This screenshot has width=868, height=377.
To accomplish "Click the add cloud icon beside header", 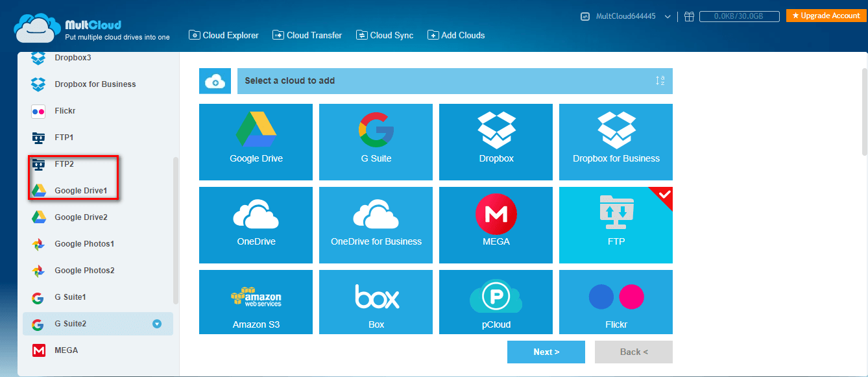I will coord(215,81).
